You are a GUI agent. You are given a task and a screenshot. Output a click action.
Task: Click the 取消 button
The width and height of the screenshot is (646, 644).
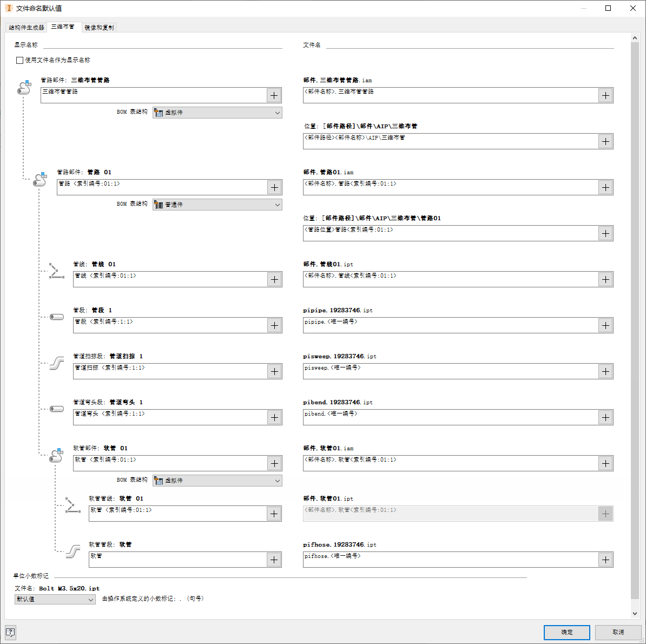[x=618, y=632]
